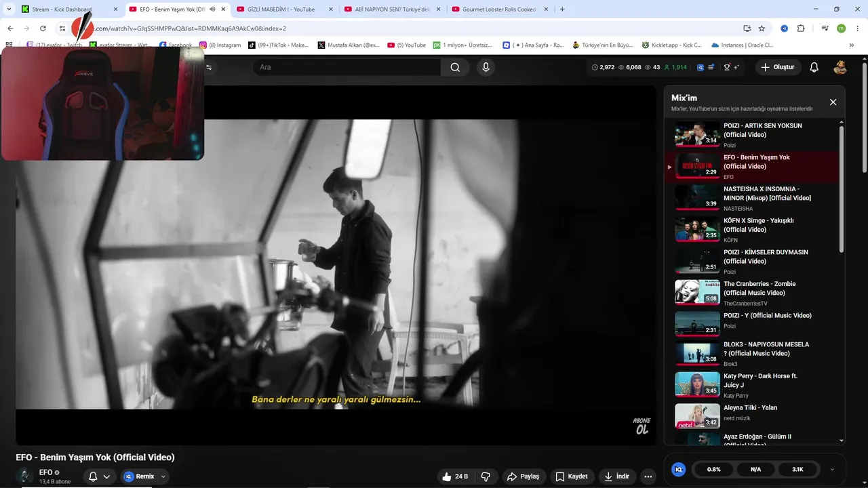868x488 pixels.
Task: Go back with the browser back arrow
Action: point(10,28)
